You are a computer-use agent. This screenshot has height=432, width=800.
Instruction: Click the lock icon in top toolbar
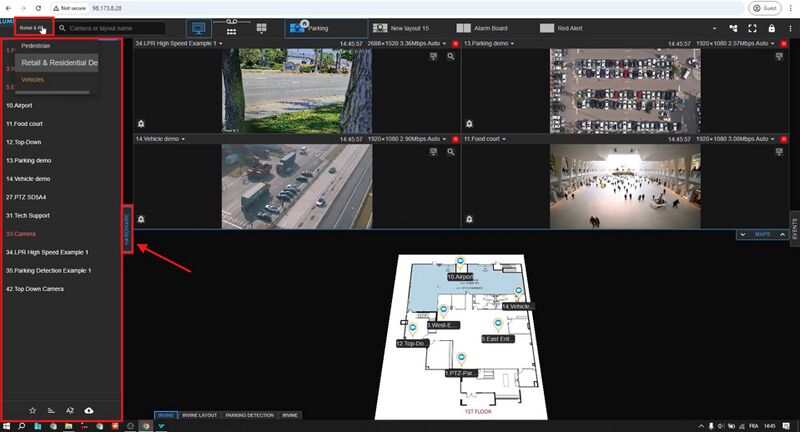coord(771,28)
